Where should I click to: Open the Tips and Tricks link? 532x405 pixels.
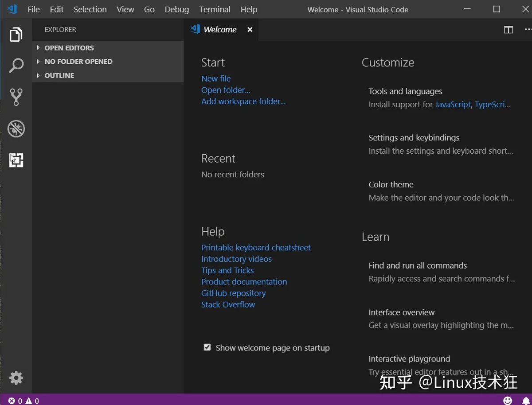227,270
